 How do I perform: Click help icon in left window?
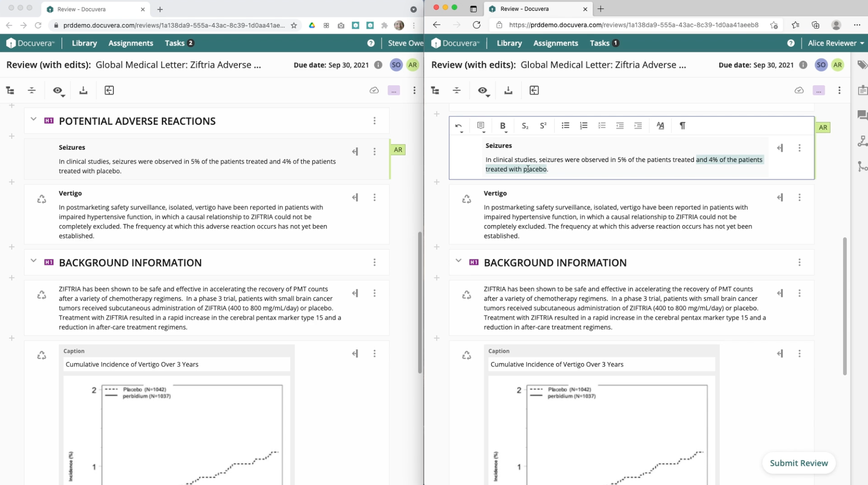tap(371, 43)
